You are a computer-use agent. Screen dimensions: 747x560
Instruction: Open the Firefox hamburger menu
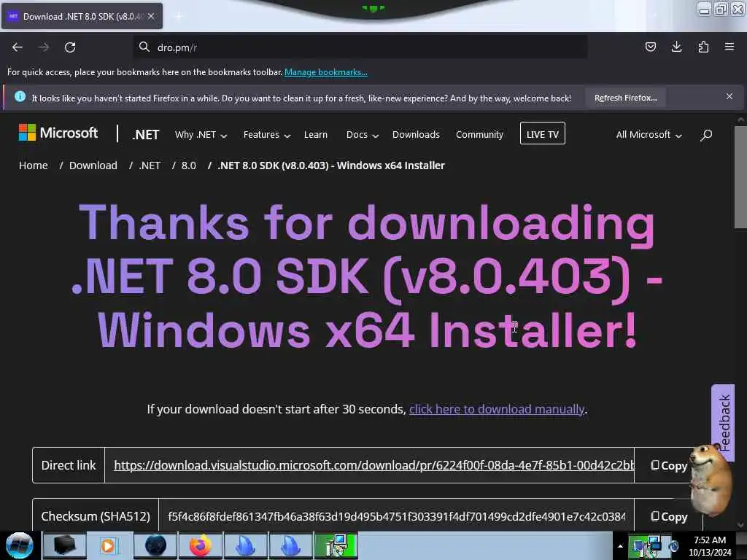[729, 47]
